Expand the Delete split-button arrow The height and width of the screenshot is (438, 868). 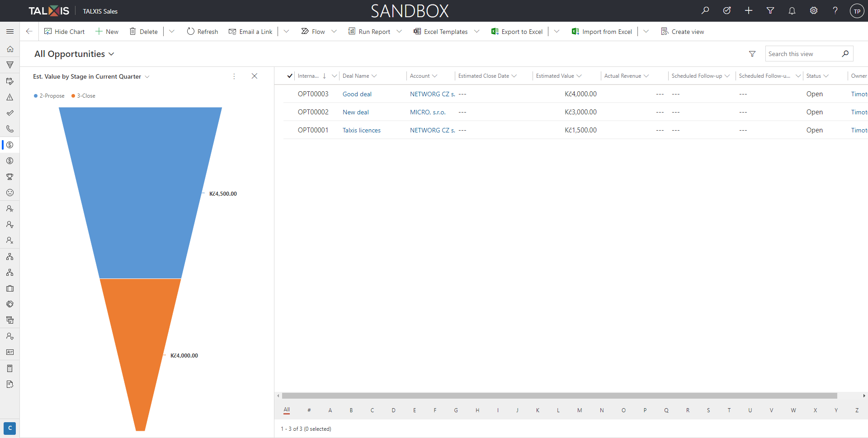point(172,31)
